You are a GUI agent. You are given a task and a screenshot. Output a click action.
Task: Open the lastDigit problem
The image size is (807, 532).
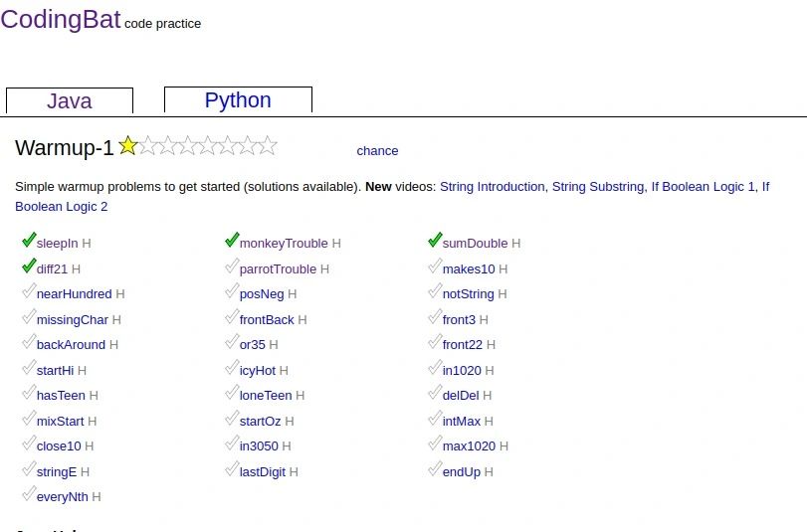[x=263, y=471]
